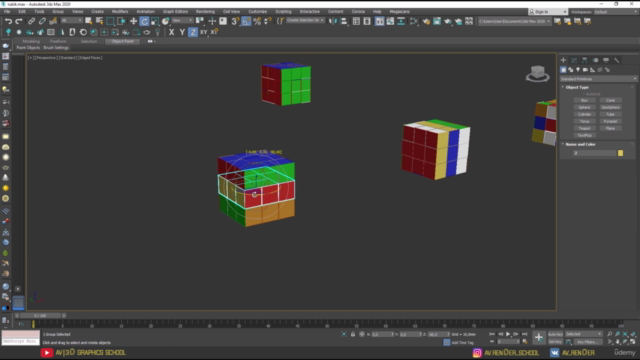Open the Rendering menu

[x=205, y=12]
